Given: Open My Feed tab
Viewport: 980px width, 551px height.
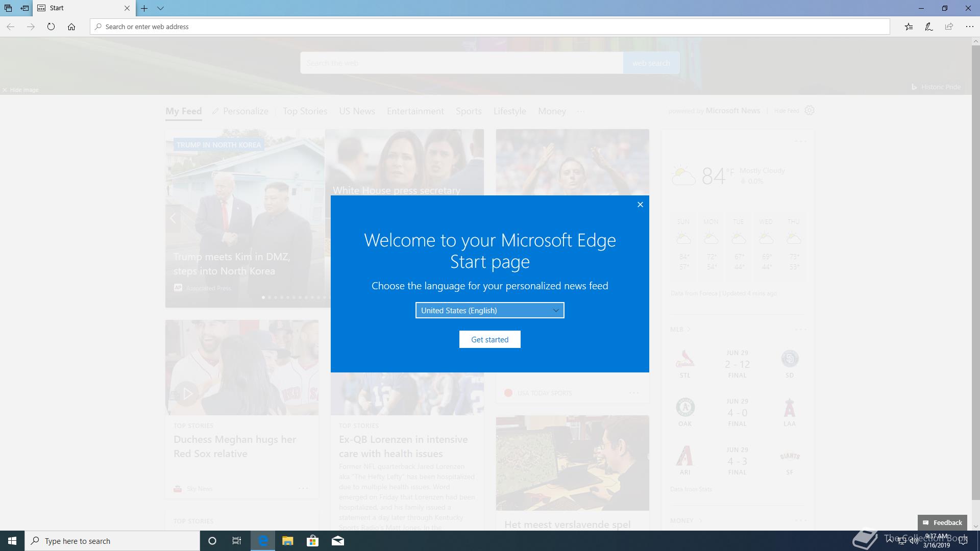Looking at the screenshot, I should (183, 111).
